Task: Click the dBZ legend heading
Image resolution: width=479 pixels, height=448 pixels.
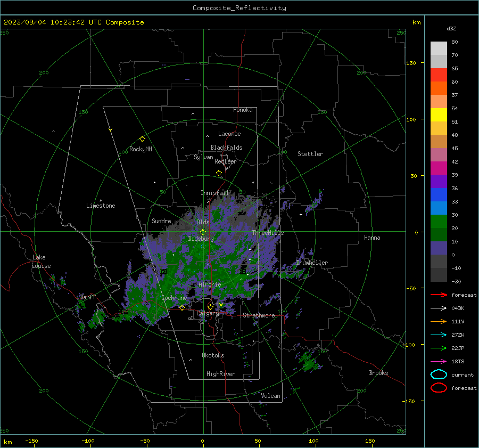Action: point(451,29)
